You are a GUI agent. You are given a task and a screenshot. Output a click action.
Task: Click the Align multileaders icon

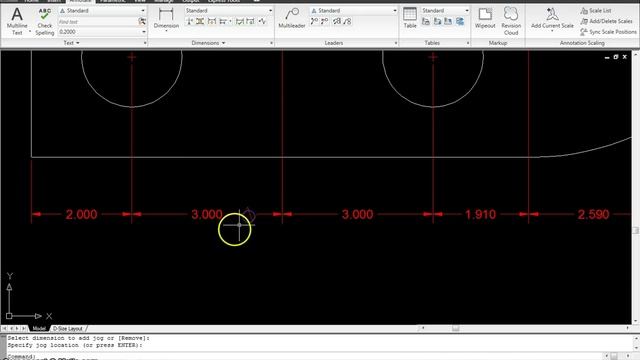coord(337,21)
